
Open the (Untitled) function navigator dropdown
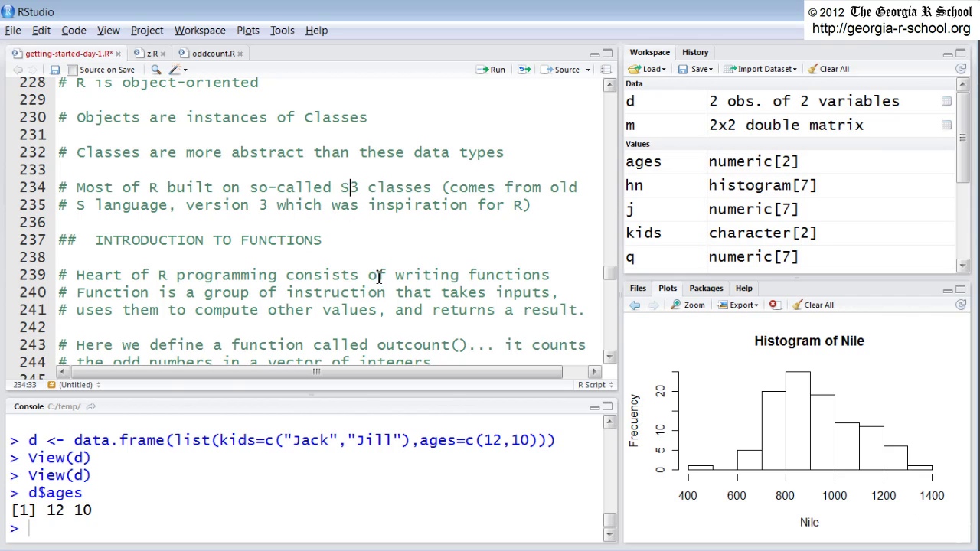(x=74, y=385)
